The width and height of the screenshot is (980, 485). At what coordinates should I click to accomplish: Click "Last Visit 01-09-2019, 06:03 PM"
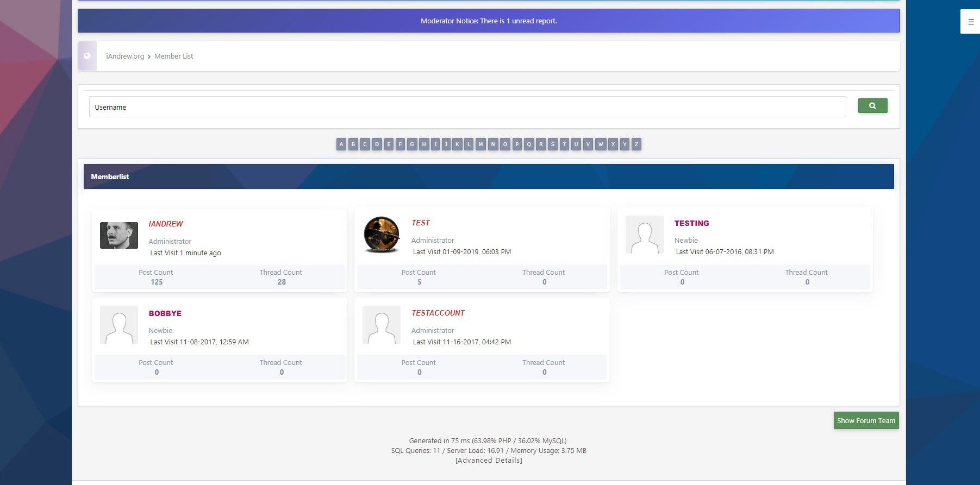click(x=462, y=252)
